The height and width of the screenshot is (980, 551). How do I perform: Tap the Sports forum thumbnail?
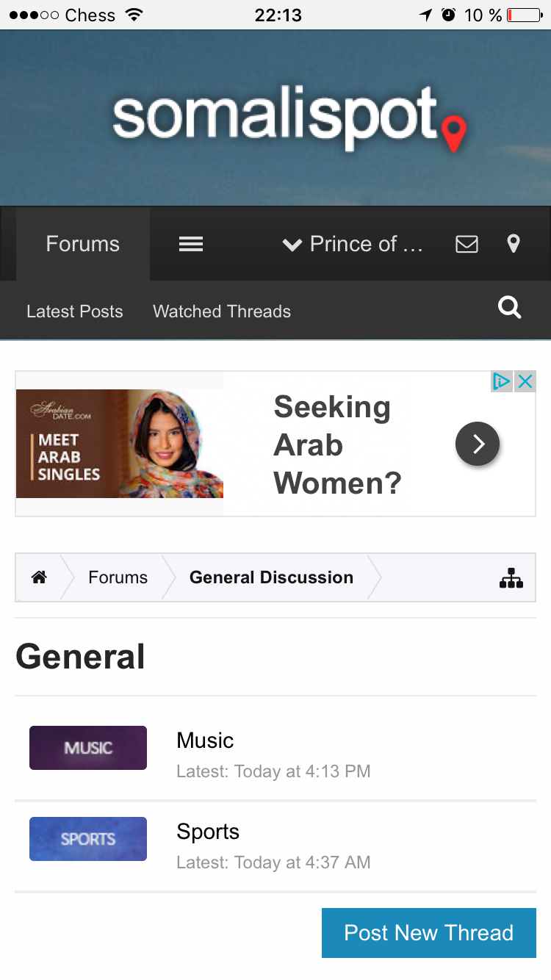[88, 839]
